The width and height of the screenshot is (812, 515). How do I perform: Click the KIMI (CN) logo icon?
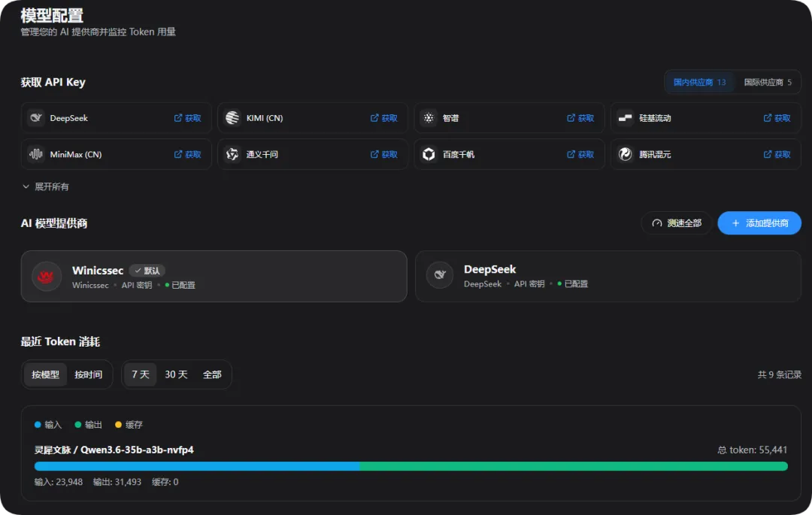pyautogui.click(x=232, y=118)
